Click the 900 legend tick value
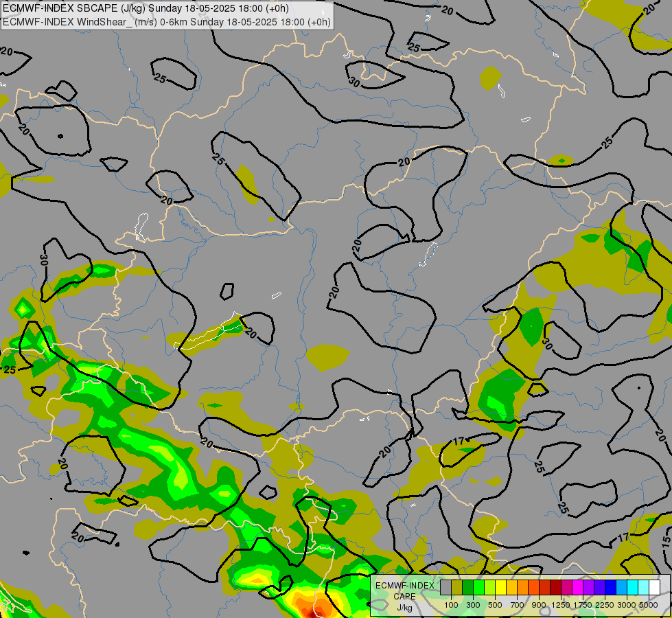Viewport: 672px width, 618px height. coord(539,605)
